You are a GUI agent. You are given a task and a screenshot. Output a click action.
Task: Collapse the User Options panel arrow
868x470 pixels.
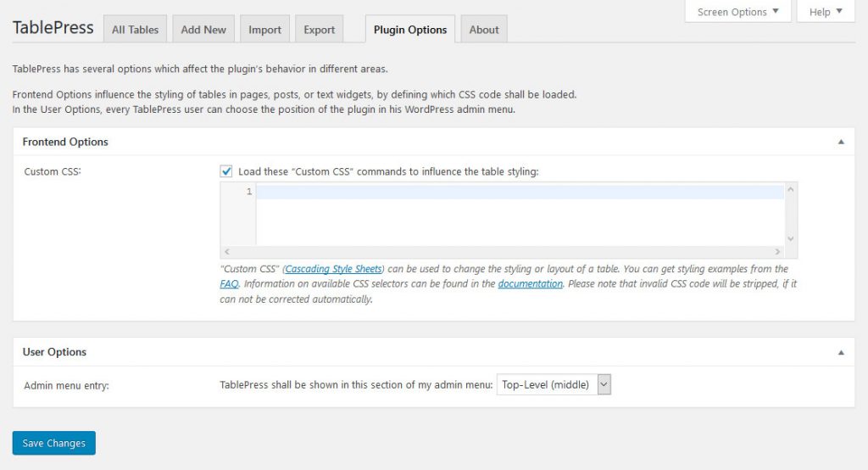841,352
